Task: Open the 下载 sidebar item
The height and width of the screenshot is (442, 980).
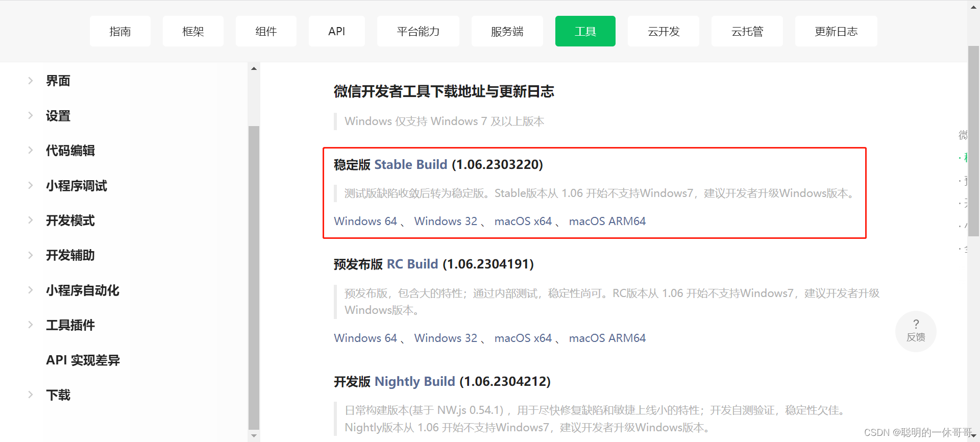Action: [58, 395]
